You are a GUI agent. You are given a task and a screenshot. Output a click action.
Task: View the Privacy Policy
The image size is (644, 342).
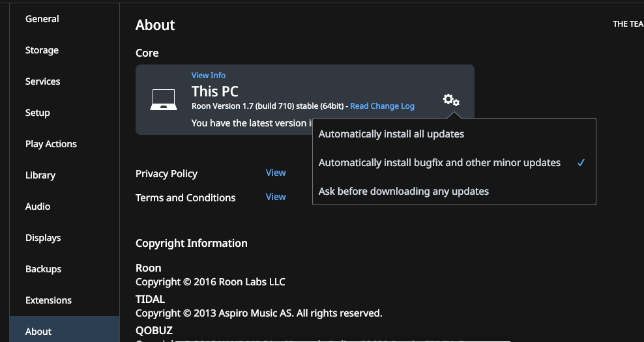point(276,173)
